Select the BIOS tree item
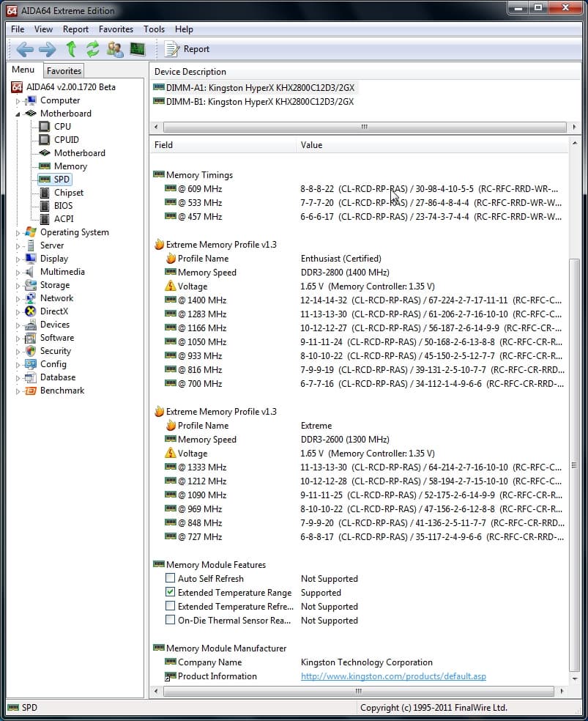This screenshot has width=588, height=721. [63, 206]
